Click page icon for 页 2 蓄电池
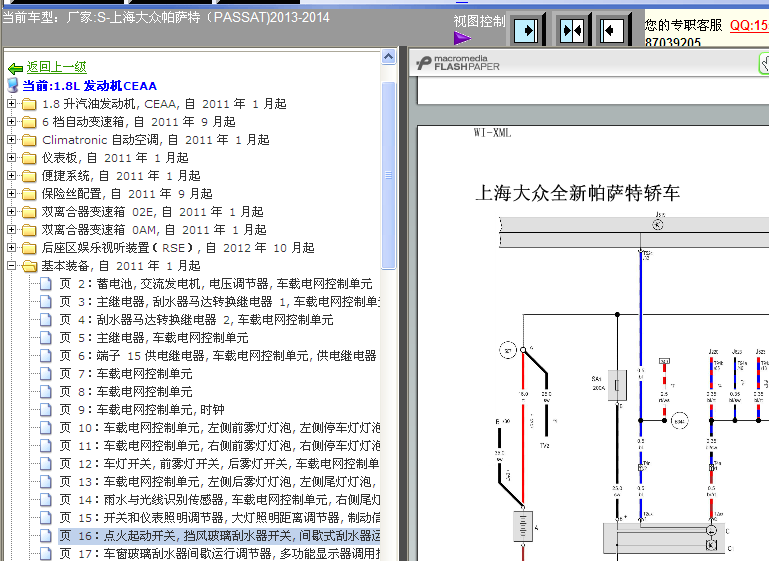Screen dimensions: 769x561 [46, 284]
